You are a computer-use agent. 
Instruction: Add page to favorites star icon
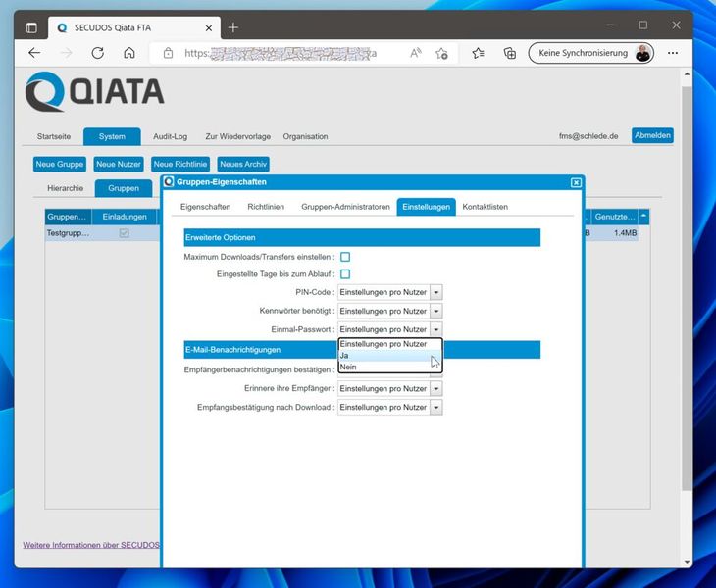pyautogui.click(x=442, y=53)
